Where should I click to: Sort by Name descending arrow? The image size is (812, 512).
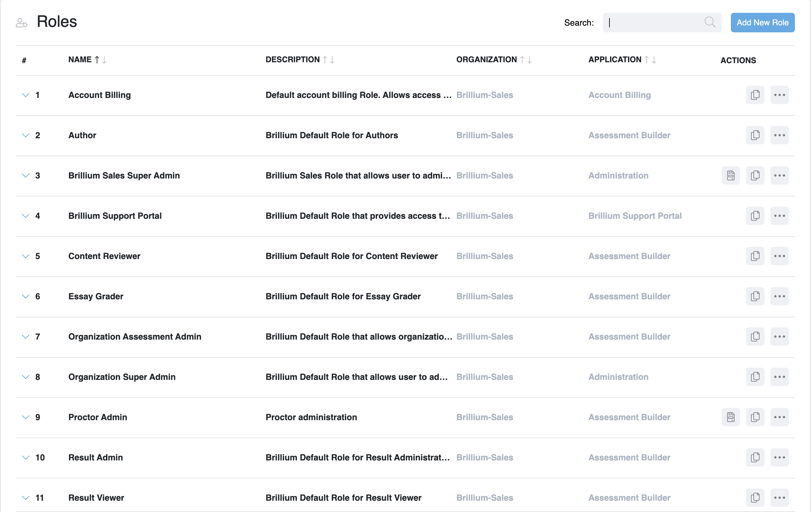[x=105, y=60]
